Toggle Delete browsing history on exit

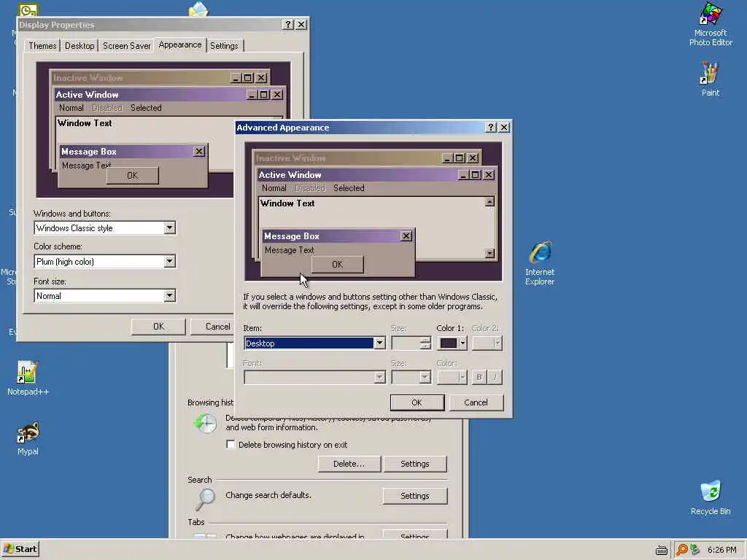pos(231,445)
